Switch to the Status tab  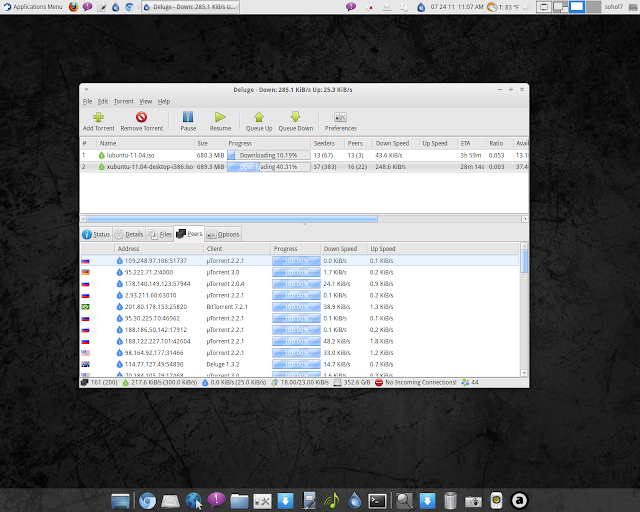point(96,234)
